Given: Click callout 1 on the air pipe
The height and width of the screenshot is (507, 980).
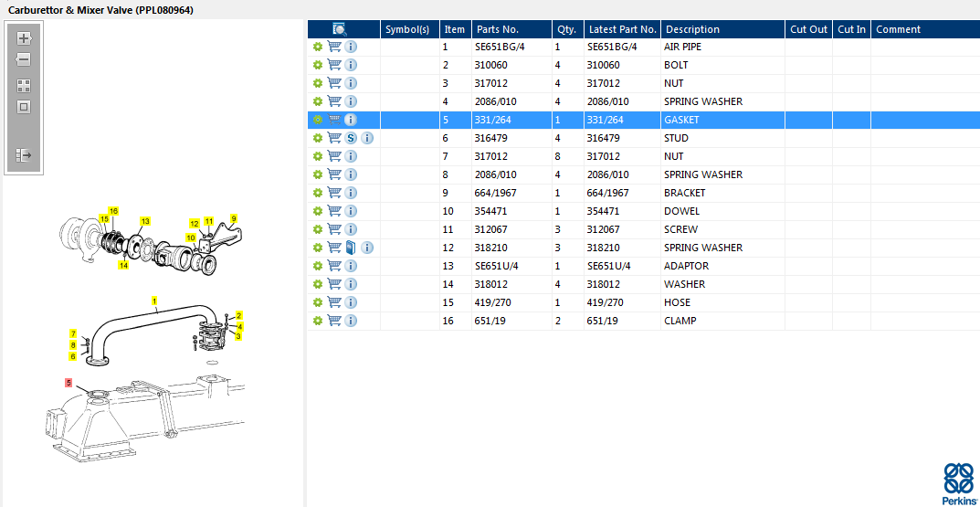Looking at the screenshot, I should tap(154, 301).
